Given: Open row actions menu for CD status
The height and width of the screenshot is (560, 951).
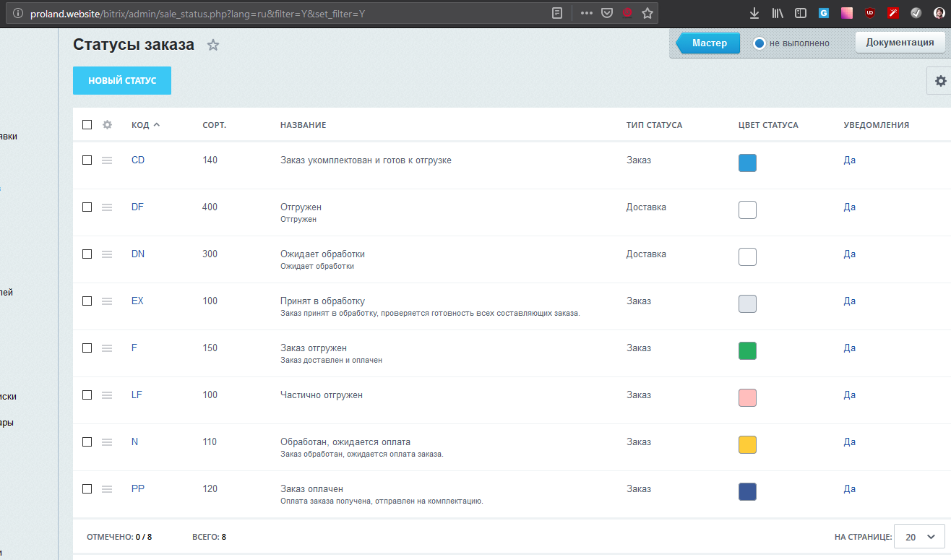Looking at the screenshot, I should (x=107, y=160).
